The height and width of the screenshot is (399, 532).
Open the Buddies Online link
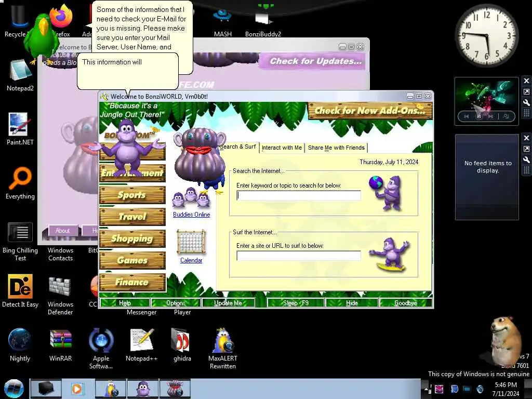coord(191,215)
